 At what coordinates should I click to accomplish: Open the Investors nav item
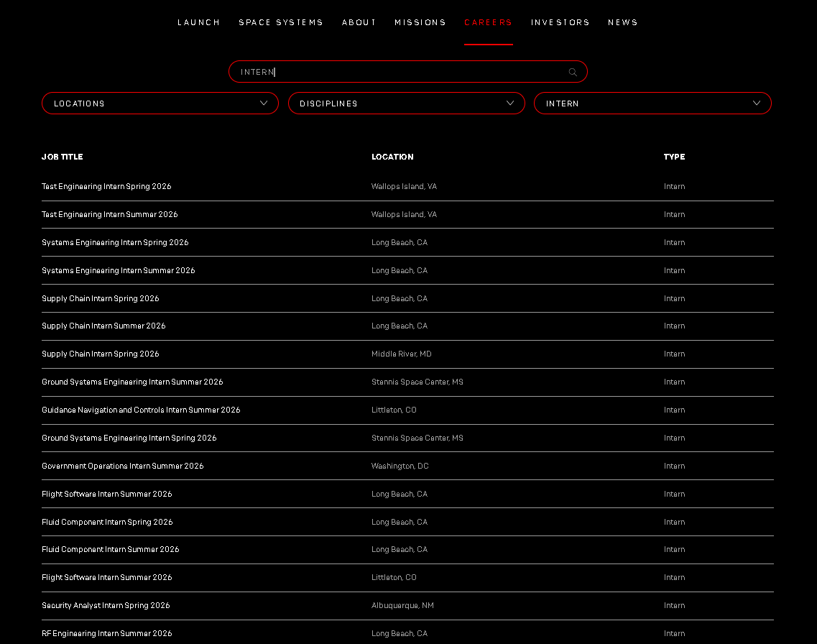[560, 22]
